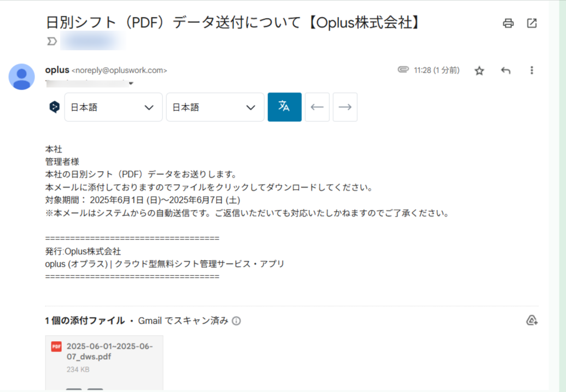
Task: Click the print email icon
Action: point(508,23)
